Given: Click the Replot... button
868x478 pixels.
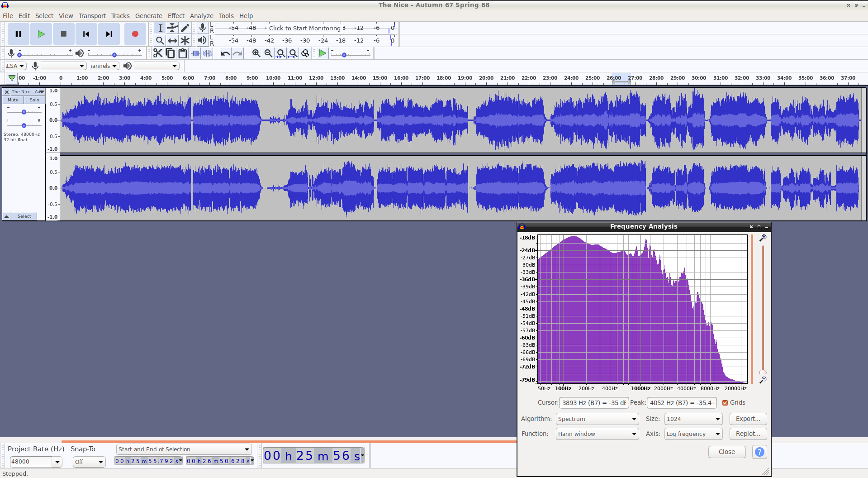Looking at the screenshot, I should click(x=748, y=434).
